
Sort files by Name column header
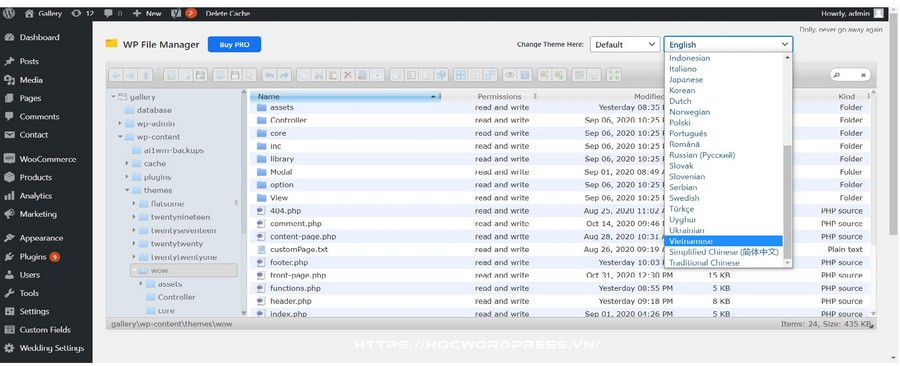click(x=346, y=96)
